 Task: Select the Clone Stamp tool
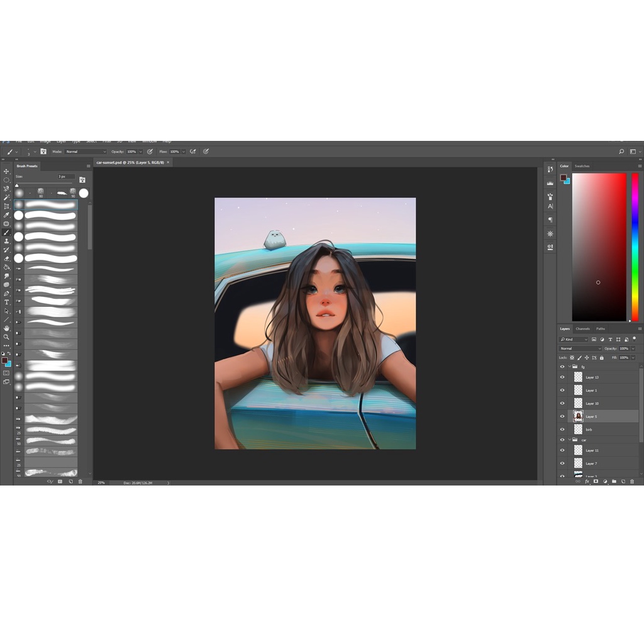click(x=7, y=241)
